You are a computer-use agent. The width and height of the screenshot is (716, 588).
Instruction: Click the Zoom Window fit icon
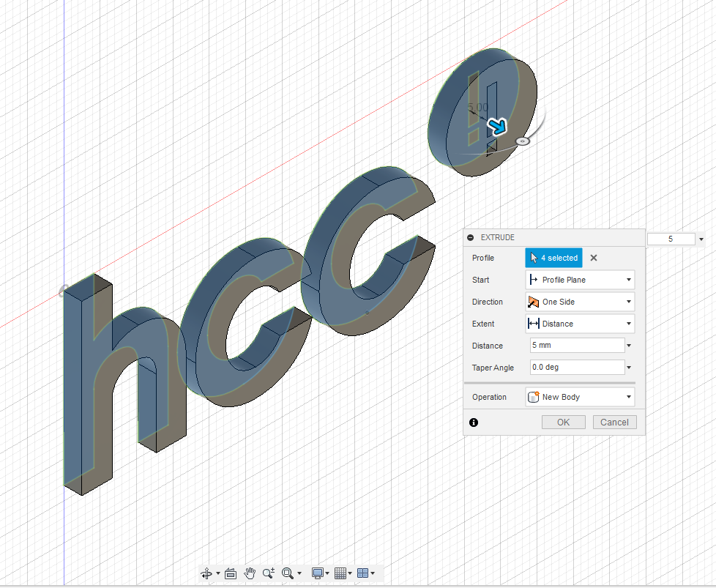(288, 573)
